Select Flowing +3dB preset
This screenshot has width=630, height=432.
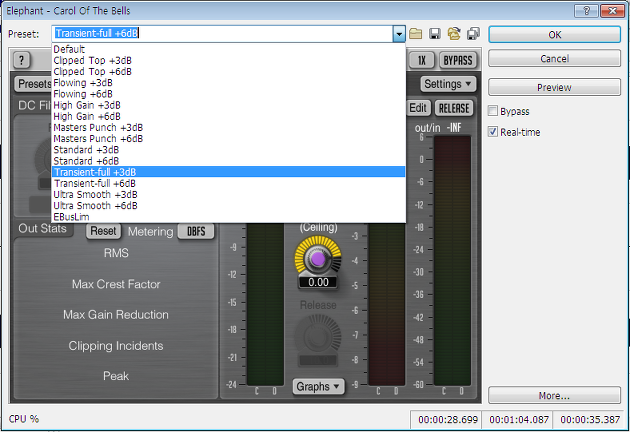click(229, 83)
